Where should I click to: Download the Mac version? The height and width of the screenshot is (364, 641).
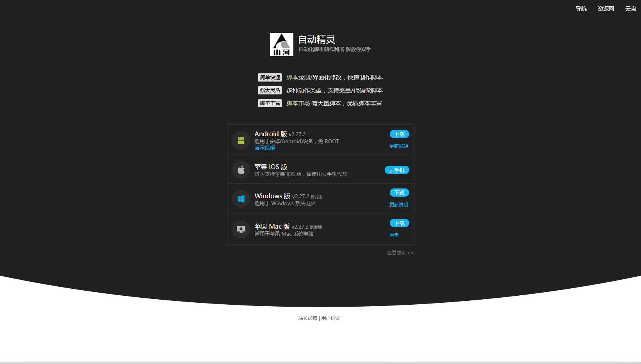coord(399,223)
